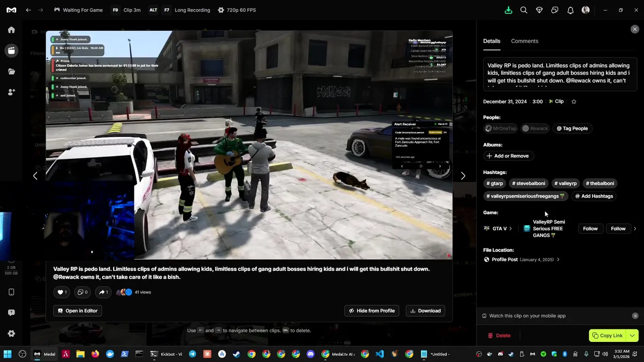Select the valleyrpsemiseriousfreegangs hashtag
Screen dimensions: 644x362
[x=525, y=196]
